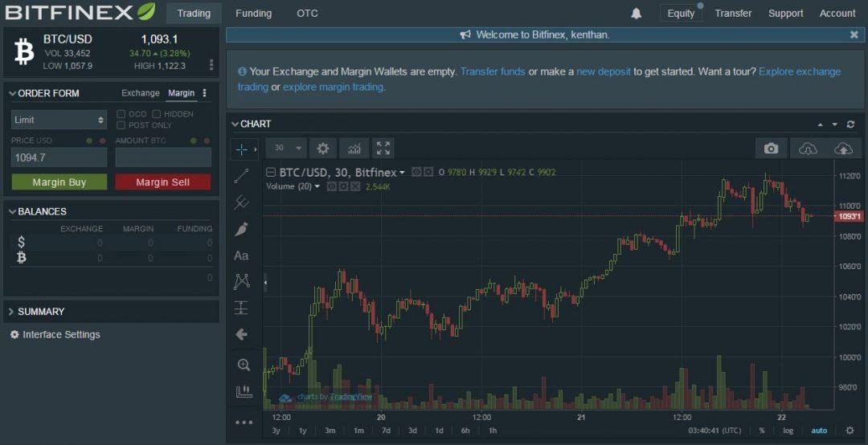Viewport: 868px width, 445px height.
Task: Click the Margin Sell button
Action: 162,182
